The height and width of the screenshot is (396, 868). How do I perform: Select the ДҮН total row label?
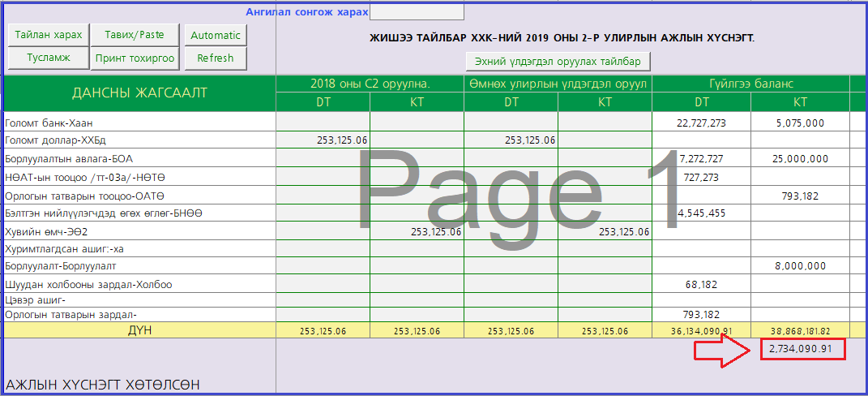tap(139, 330)
